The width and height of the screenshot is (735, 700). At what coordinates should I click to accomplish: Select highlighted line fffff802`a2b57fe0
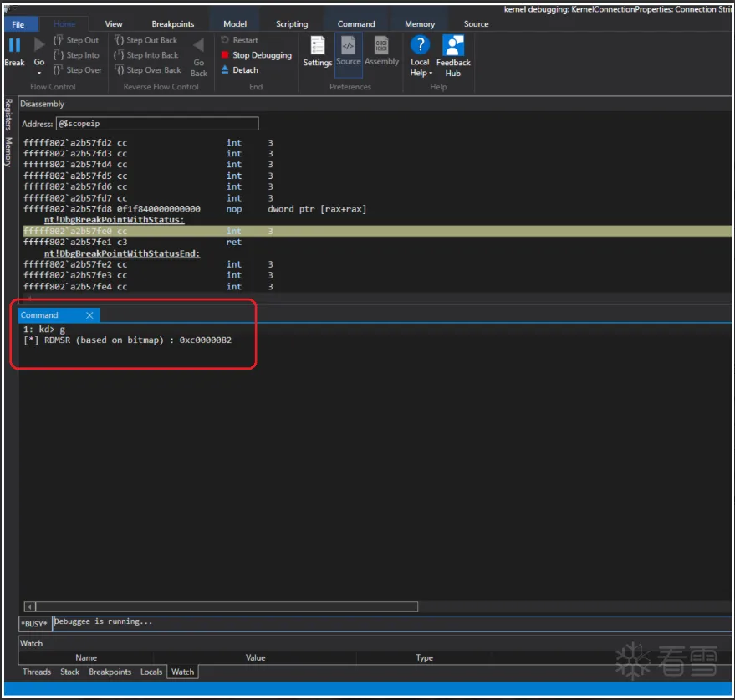click(377, 231)
